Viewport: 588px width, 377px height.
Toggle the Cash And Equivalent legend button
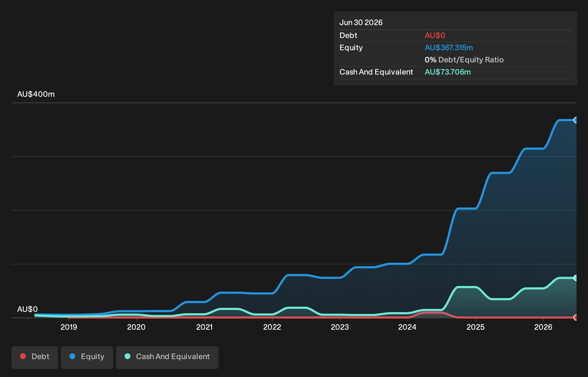point(167,357)
